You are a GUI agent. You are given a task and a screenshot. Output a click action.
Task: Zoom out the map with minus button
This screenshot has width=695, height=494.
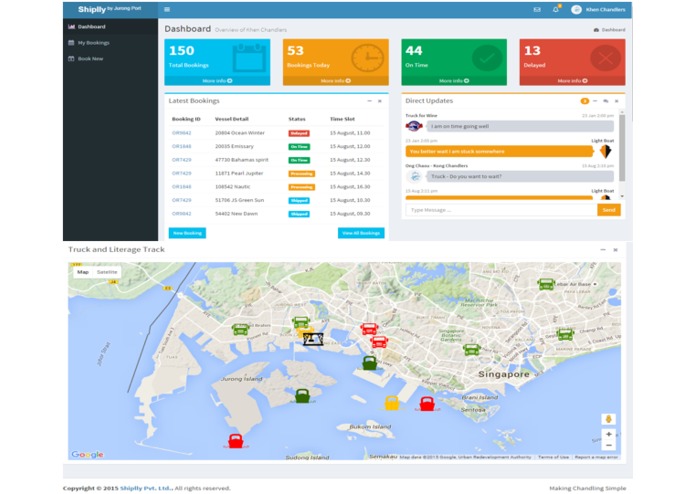pos(609,445)
